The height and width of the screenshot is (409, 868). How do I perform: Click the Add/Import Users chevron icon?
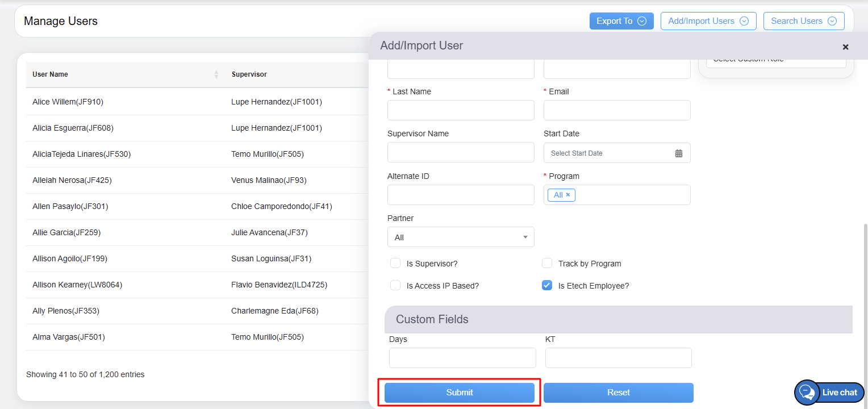point(744,21)
